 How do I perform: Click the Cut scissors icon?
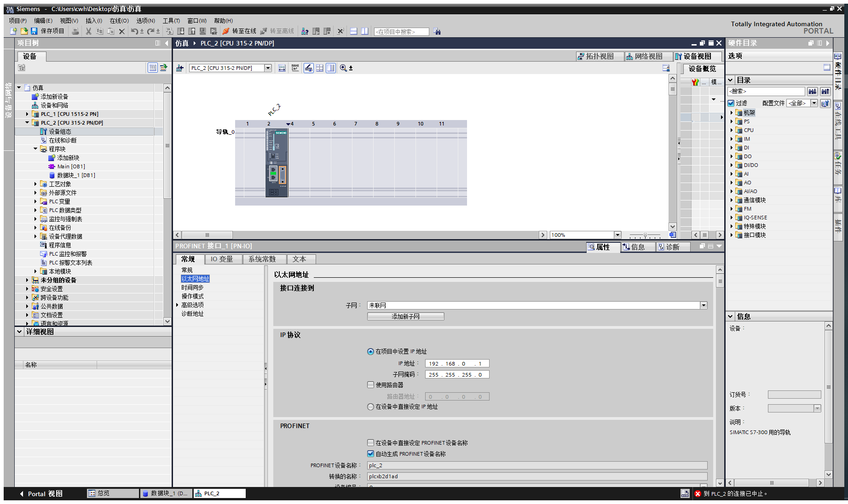(88, 31)
